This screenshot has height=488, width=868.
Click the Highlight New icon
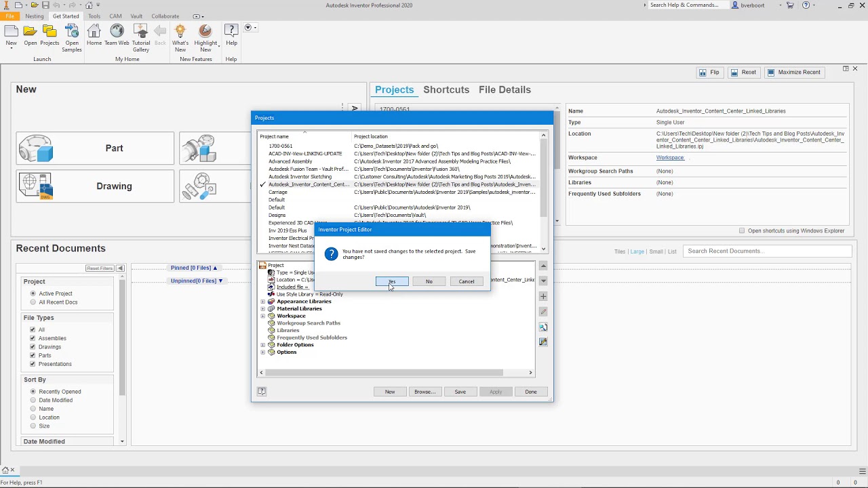(205, 31)
